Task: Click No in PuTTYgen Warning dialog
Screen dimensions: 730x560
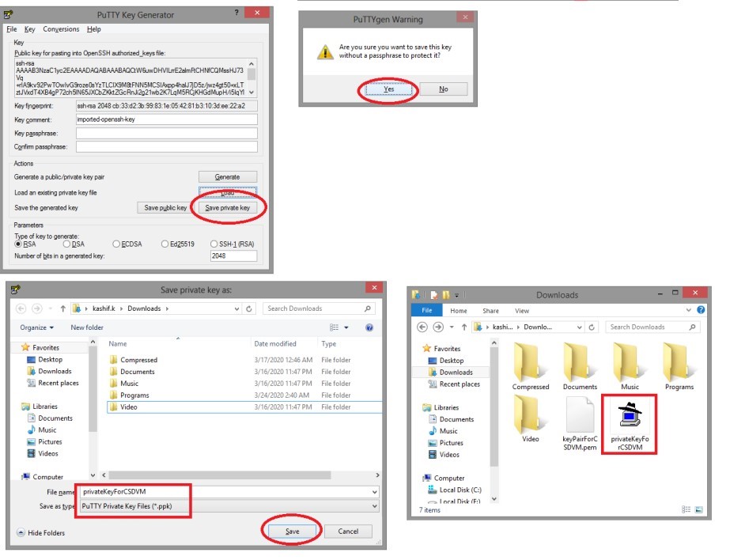Action: point(444,89)
